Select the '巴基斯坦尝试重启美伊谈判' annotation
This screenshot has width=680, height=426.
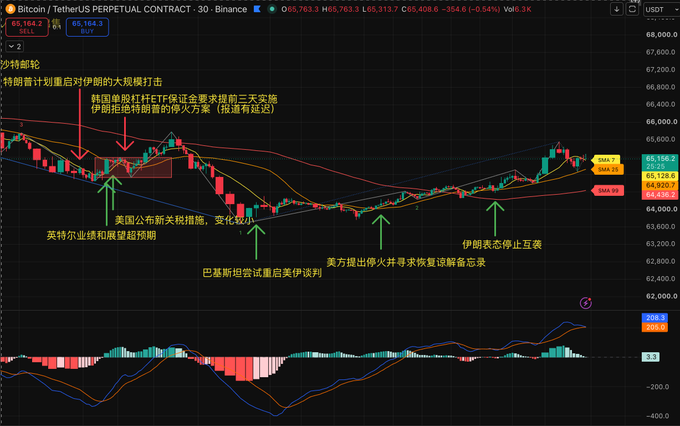(262, 273)
